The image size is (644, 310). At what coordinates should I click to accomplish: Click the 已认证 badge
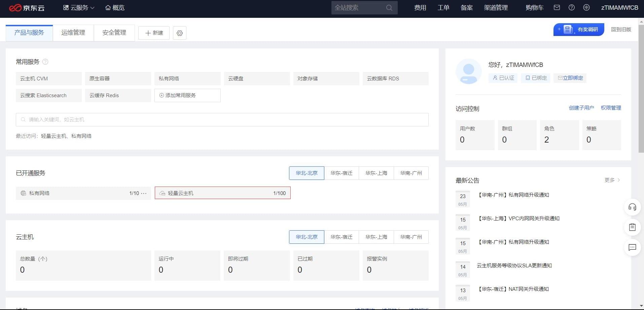point(503,78)
